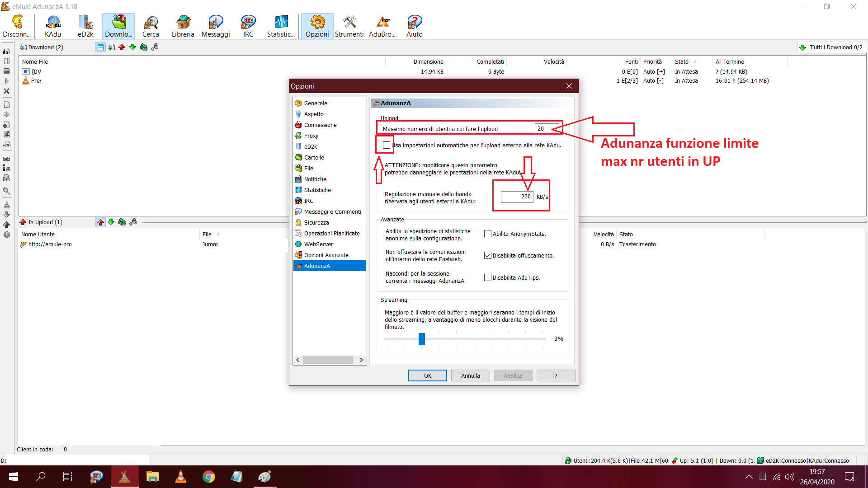Toggle automatic upload settings for external KAdu
The height and width of the screenshot is (488, 868).
[x=386, y=145]
